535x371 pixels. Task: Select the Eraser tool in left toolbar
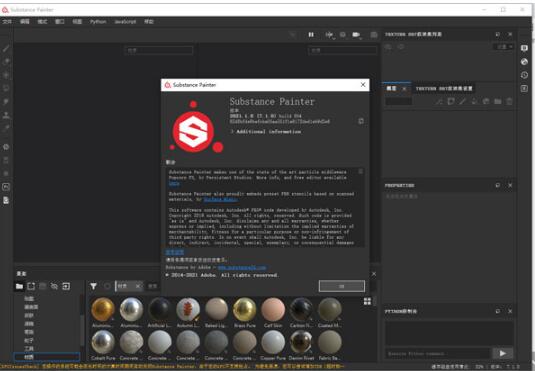[x=6, y=62]
